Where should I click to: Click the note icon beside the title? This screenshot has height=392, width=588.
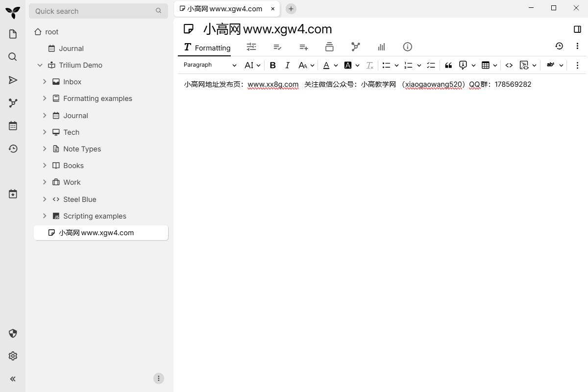(x=189, y=29)
